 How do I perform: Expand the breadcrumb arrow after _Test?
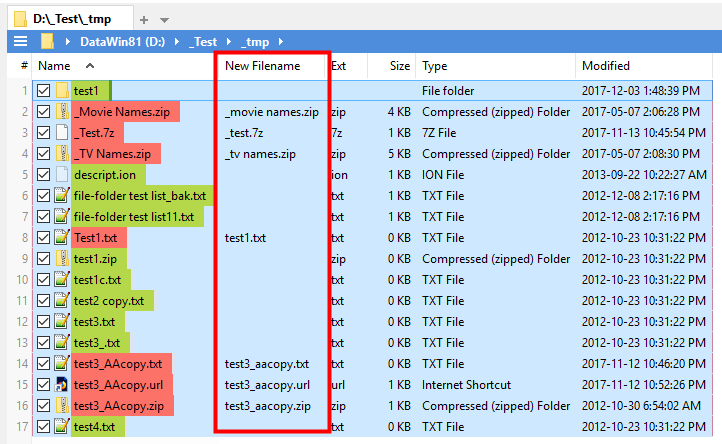228,41
